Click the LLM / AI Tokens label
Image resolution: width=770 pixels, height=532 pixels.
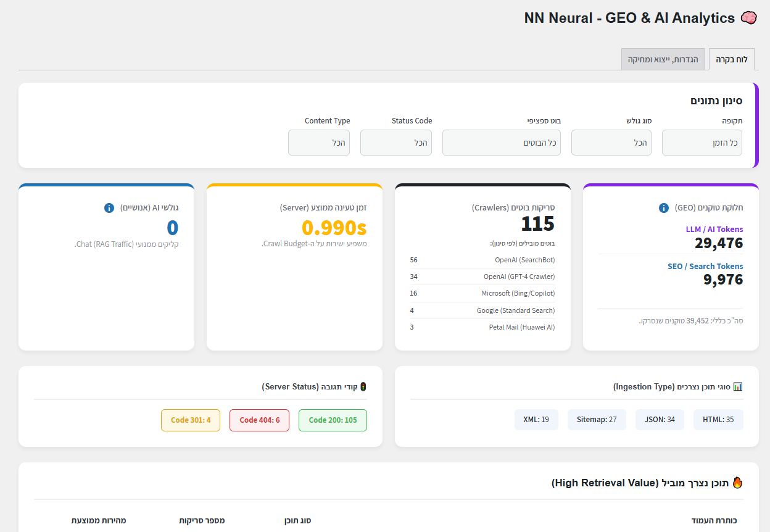pyautogui.click(x=714, y=230)
